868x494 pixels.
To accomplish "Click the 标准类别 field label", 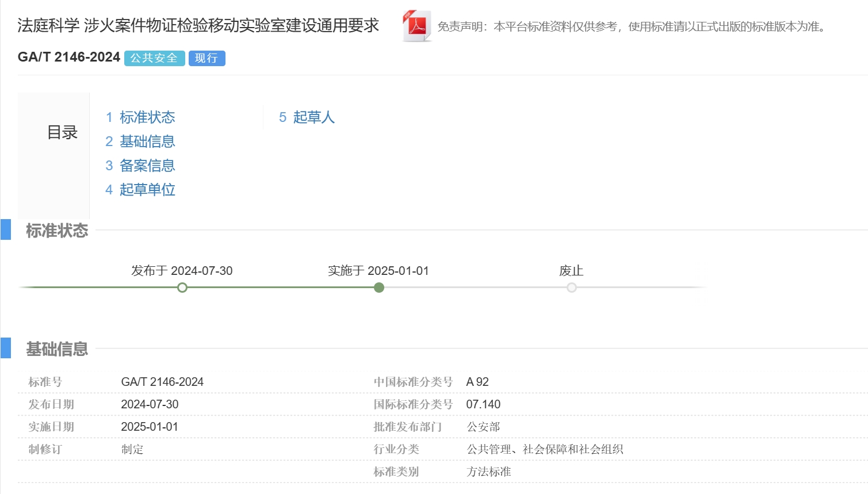I will pos(396,472).
